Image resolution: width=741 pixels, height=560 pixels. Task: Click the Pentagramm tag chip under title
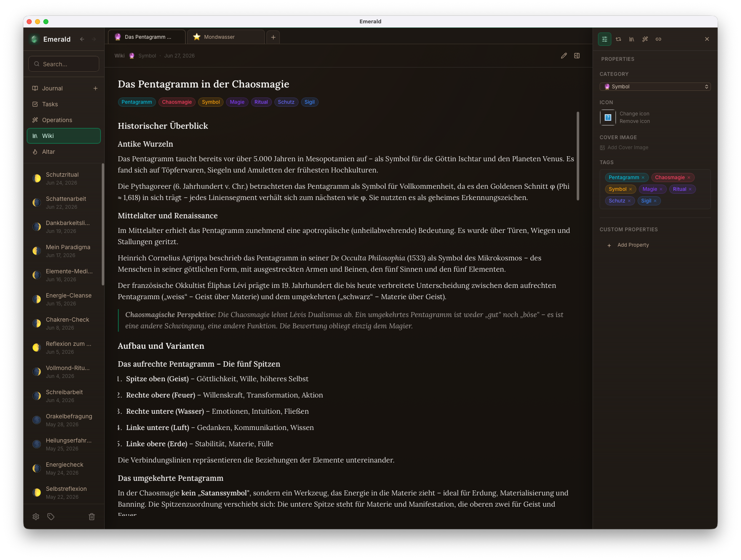click(x=137, y=102)
